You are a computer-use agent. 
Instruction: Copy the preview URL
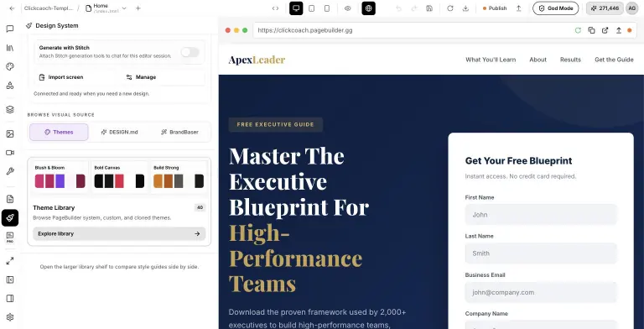[591, 30]
